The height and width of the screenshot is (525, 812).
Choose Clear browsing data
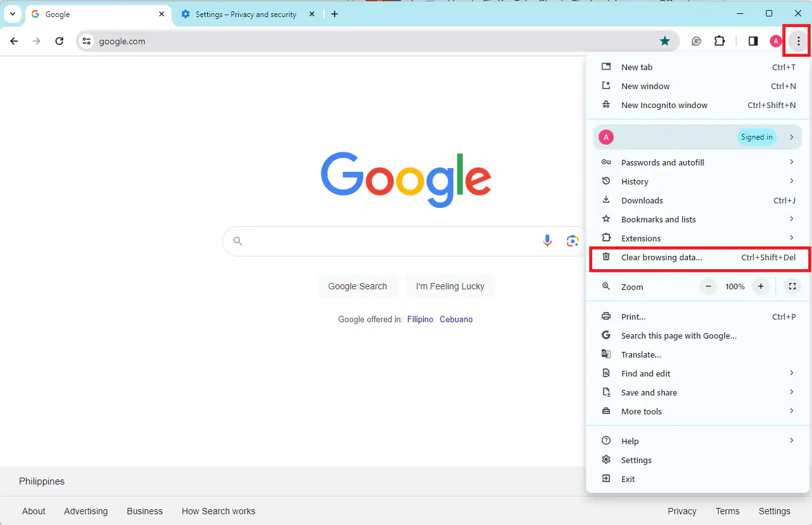698,257
